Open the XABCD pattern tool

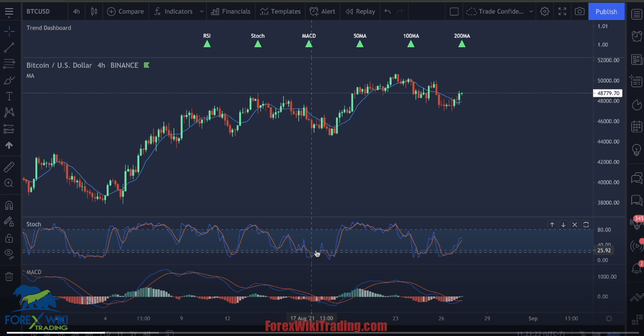(9, 112)
